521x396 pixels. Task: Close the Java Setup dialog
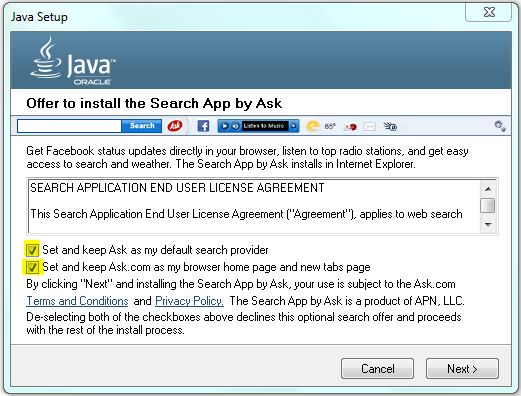(489, 12)
